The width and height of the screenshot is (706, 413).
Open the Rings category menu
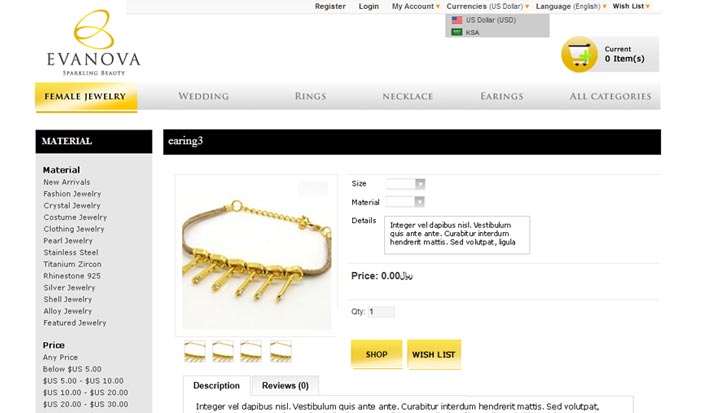pyautogui.click(x=310, y=96)
